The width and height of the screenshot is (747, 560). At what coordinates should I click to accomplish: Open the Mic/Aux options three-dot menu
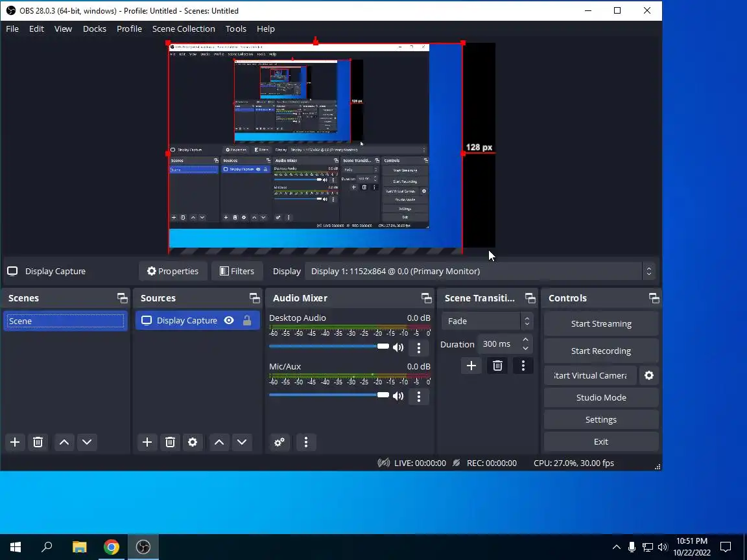coord(419,396)
